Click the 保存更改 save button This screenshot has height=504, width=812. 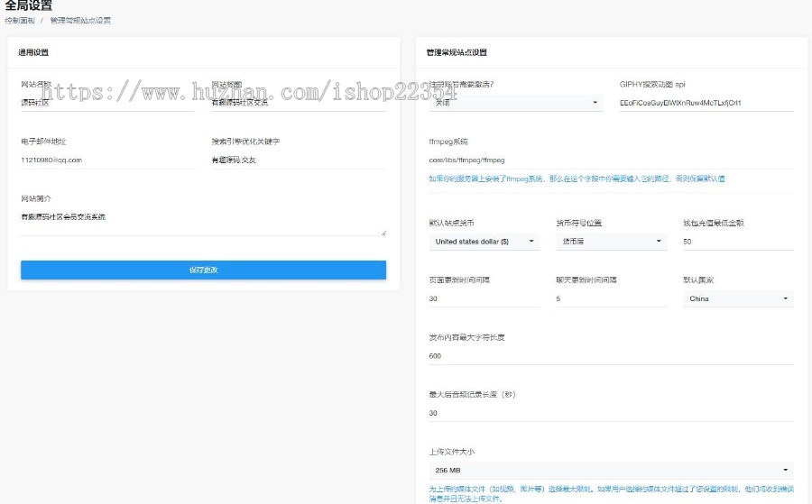[203, 270]
